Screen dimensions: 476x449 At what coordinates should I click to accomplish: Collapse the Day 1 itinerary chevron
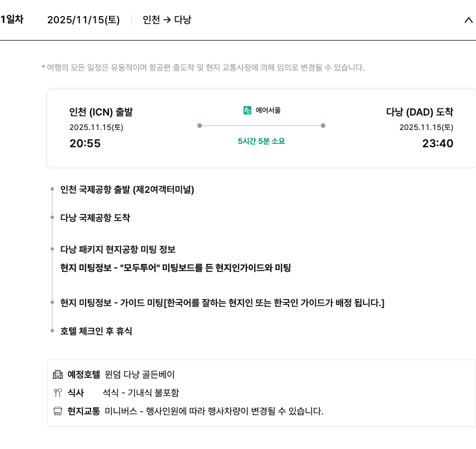click(x=468, y=21)
